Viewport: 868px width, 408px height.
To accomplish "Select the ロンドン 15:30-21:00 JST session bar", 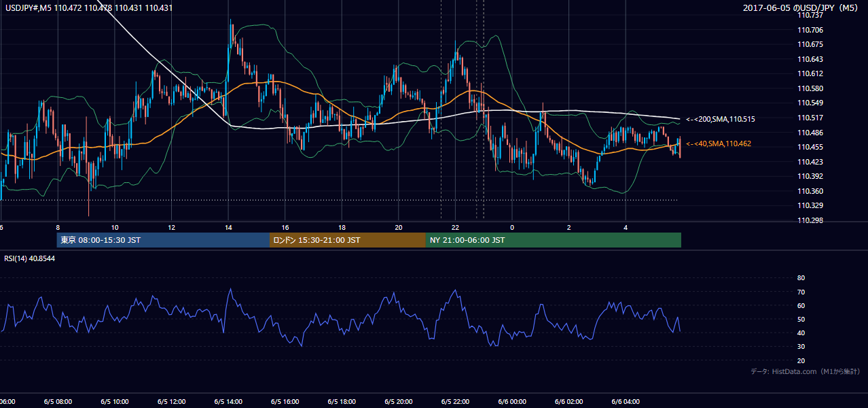I will tap(348, 240).
